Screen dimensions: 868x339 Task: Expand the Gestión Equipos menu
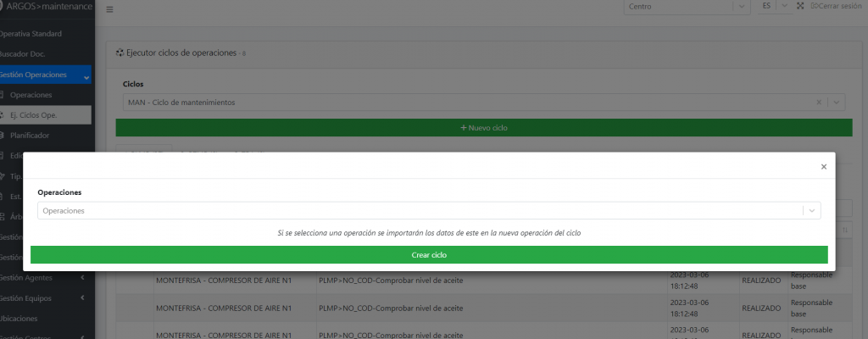coord(82,297)
